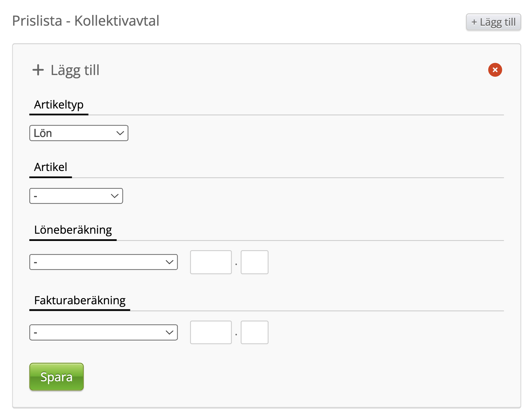Select the Fakturaberäkning section label
531x420 pixels.
click(x=80, y=300)
